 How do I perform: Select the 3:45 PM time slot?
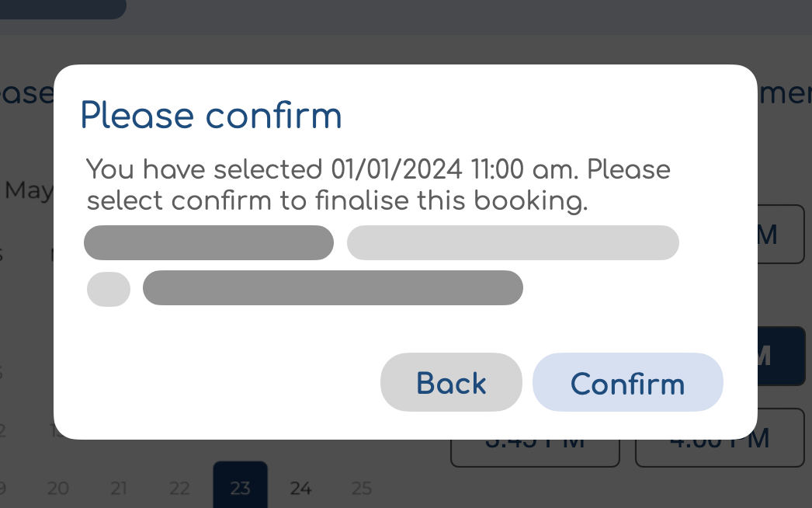(x=535, y=438)
